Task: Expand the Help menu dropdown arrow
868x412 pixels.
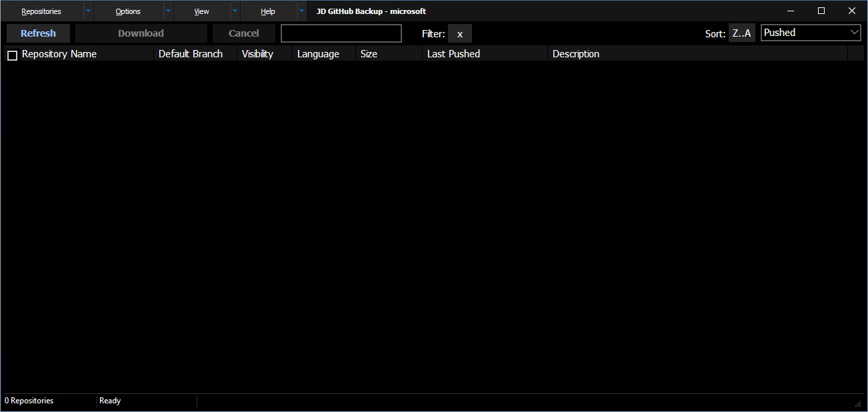Action: 301,11
